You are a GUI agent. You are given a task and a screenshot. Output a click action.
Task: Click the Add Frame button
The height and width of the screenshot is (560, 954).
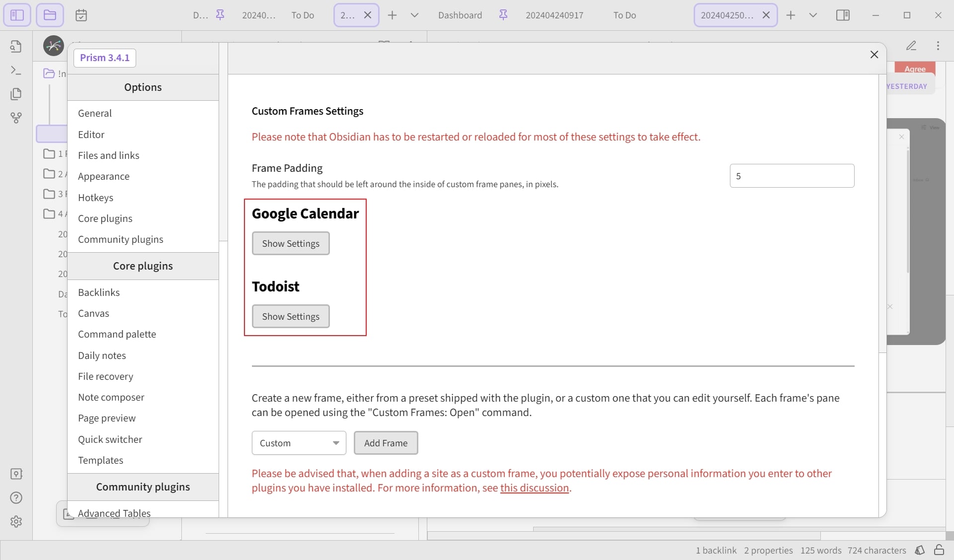tap(386, 443)
